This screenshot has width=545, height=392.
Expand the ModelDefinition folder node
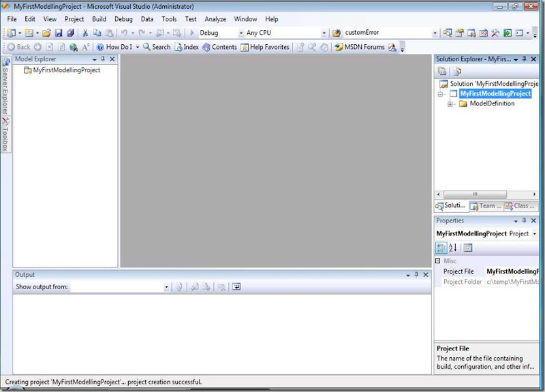450,104
